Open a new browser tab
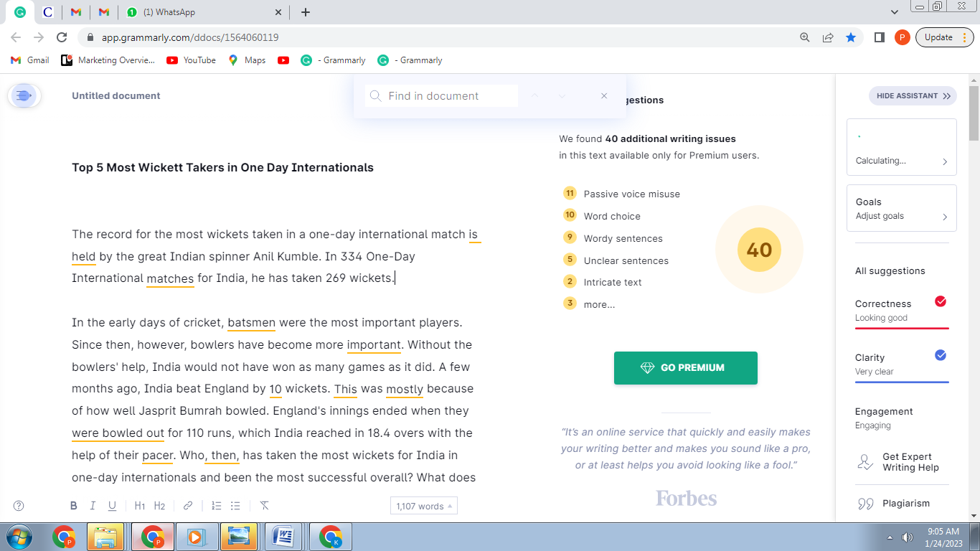 point(306,12)
